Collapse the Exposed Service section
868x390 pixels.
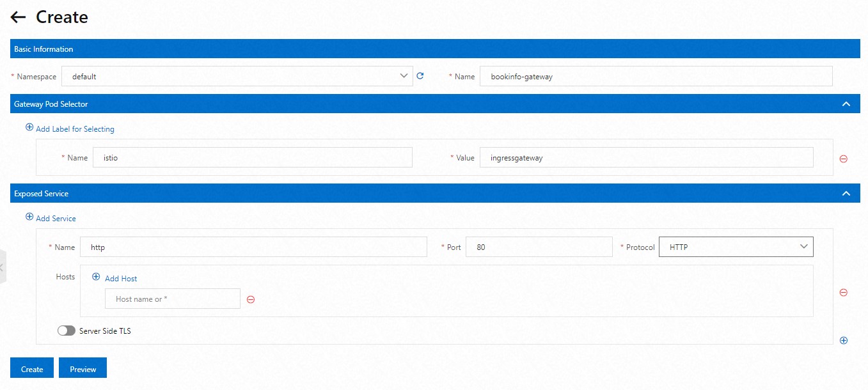846,193
